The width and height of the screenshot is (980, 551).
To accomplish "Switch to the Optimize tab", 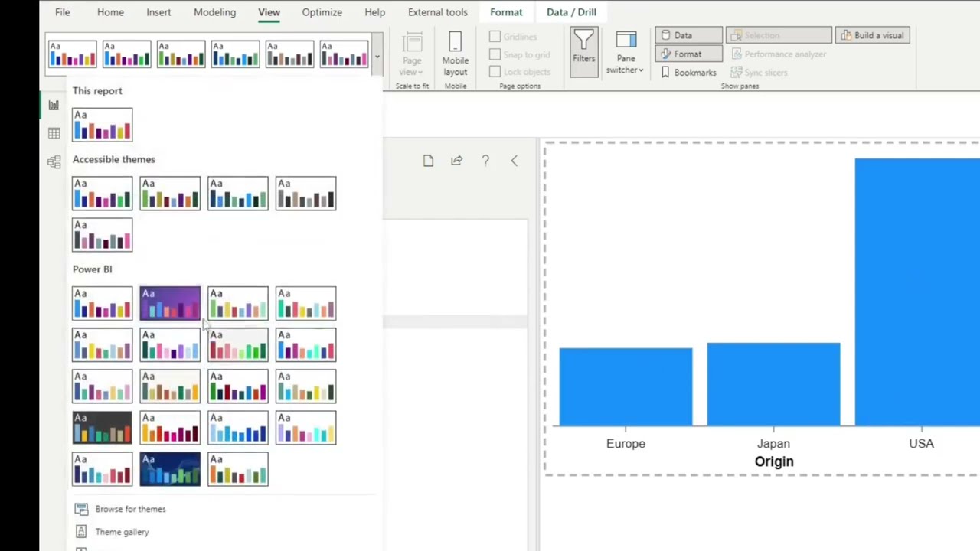I will pyautogui.click(x=322, y=12).
